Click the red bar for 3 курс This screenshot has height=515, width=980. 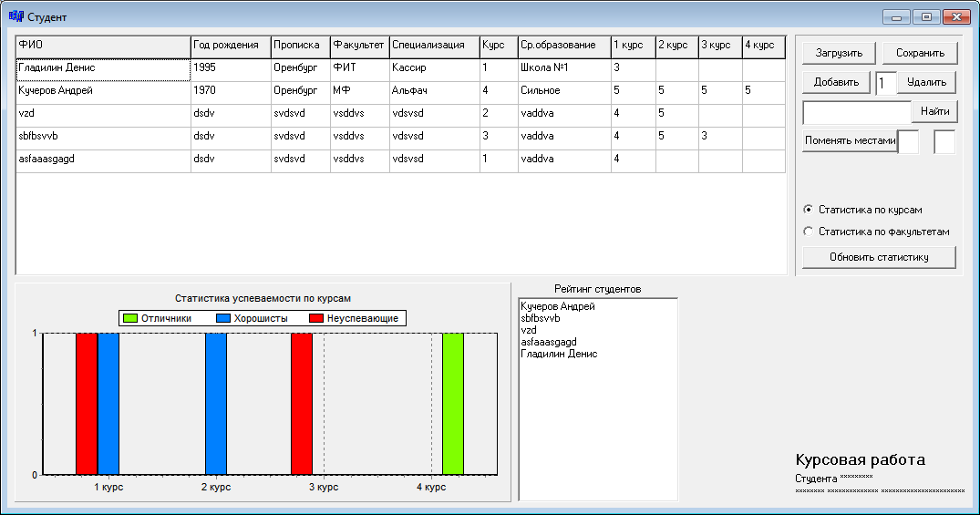[302, 404]
